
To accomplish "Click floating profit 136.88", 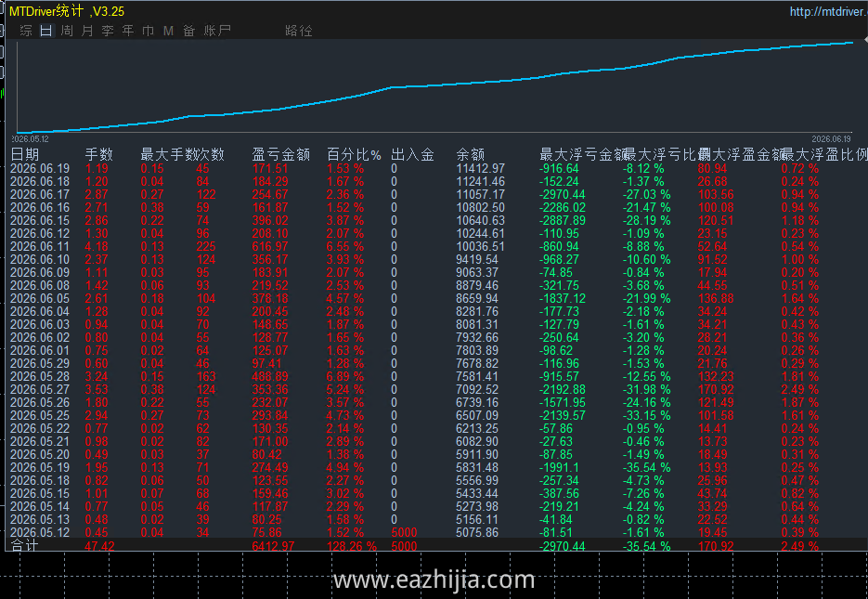I will coord(716,298).
